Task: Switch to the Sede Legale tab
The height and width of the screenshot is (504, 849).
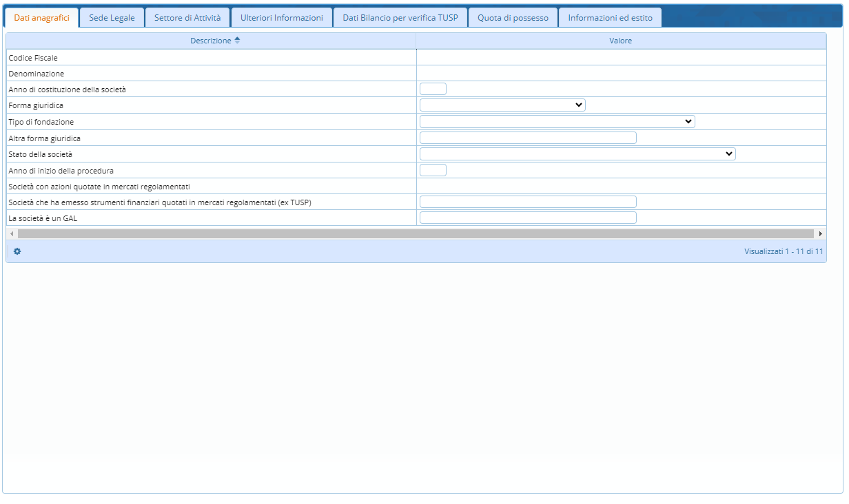Action: tap(112, 18)
